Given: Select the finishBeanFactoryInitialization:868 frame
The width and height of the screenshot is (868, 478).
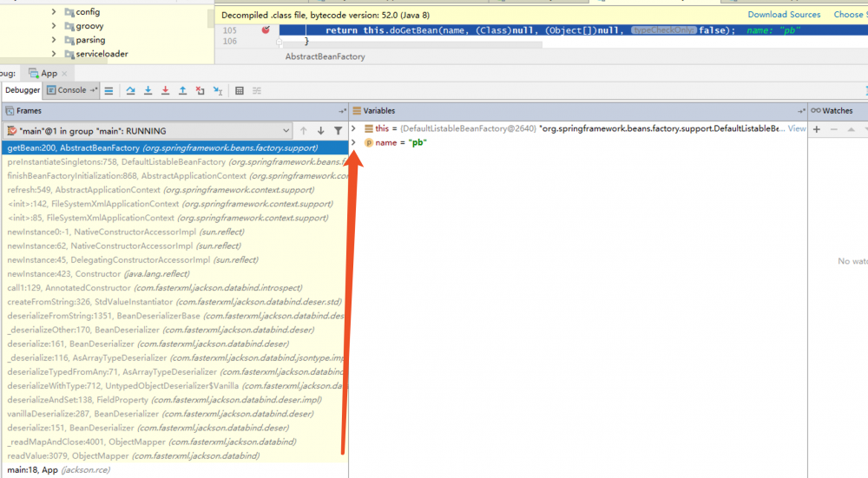Looking at the screenshot, I should click(175, 176).
